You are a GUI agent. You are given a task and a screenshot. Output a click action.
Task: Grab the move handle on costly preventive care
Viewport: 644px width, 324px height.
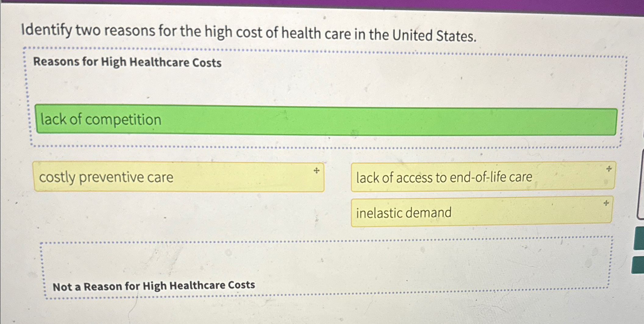316,171
